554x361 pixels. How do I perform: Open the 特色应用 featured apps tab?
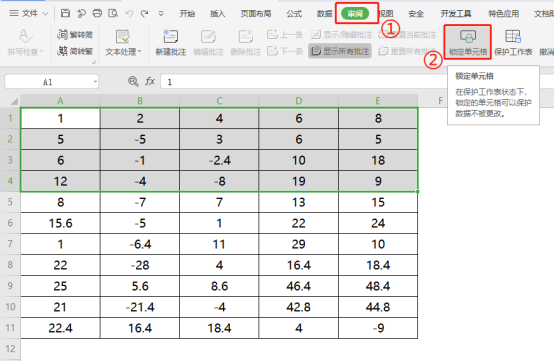(x=503, y=13)
